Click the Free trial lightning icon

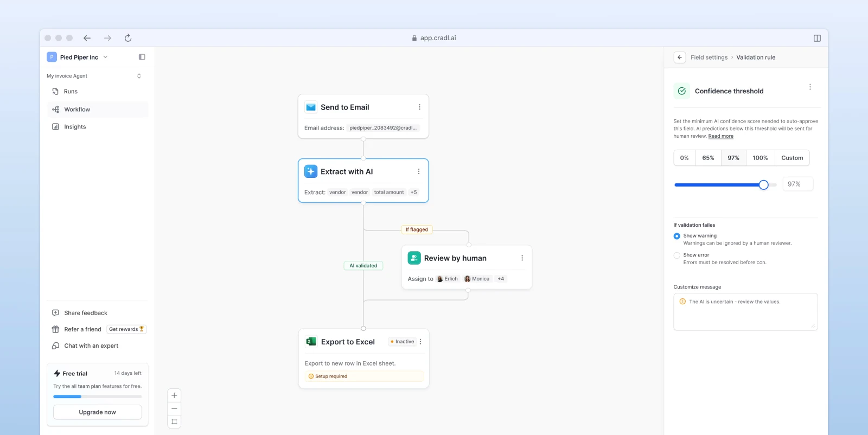tap(57, 373)
